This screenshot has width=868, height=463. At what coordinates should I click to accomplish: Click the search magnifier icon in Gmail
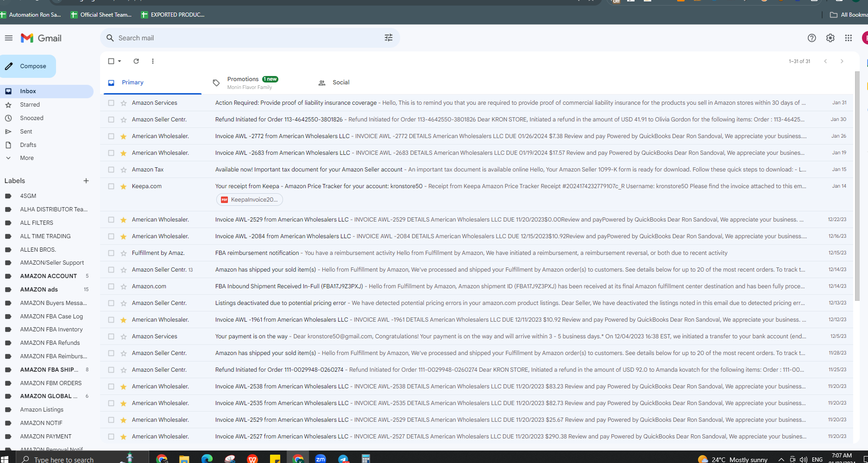[x=110, y=38]
